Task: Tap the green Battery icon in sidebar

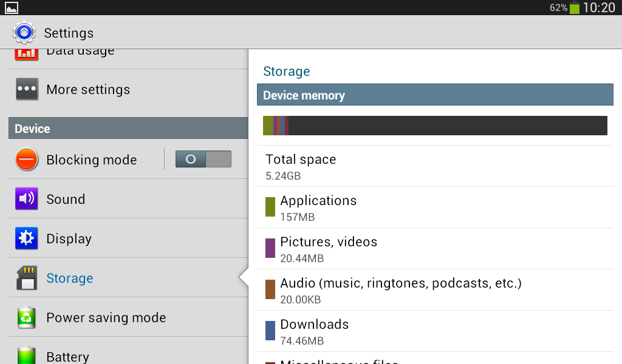Action: tap(27, 354)
